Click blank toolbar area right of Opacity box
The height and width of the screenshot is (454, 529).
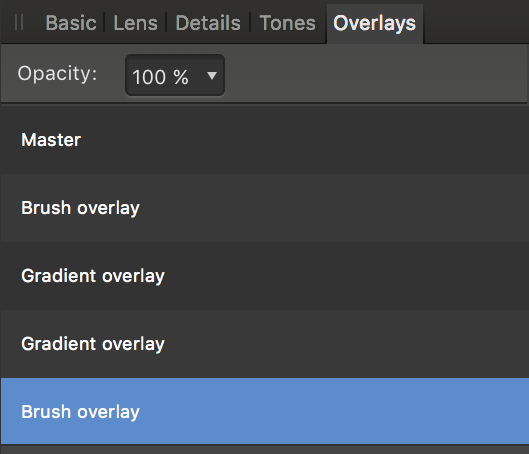pyautogui.click(x=374, y=74)
